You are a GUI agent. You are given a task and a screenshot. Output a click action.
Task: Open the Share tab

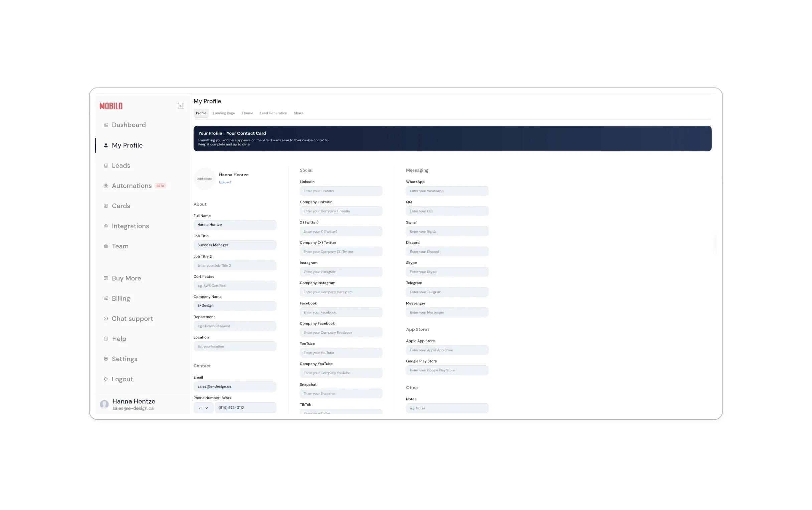[x=298, y=113]
